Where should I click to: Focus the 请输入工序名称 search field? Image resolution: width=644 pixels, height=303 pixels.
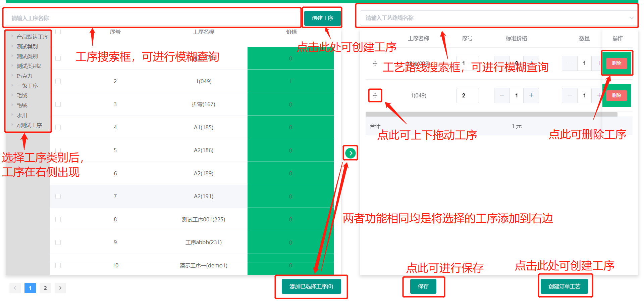pyautogui.click(x=153, y=18)
